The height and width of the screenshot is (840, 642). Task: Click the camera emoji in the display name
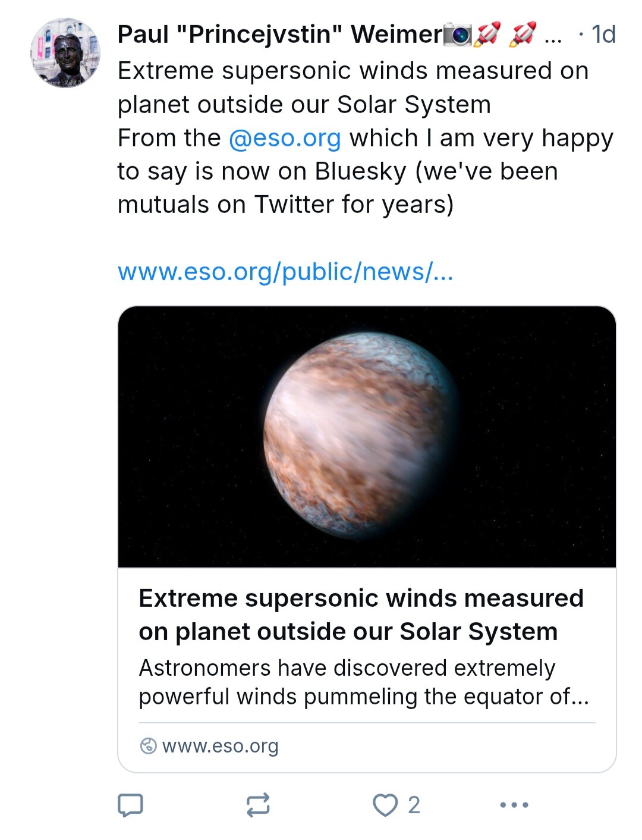tap(458, 35)
